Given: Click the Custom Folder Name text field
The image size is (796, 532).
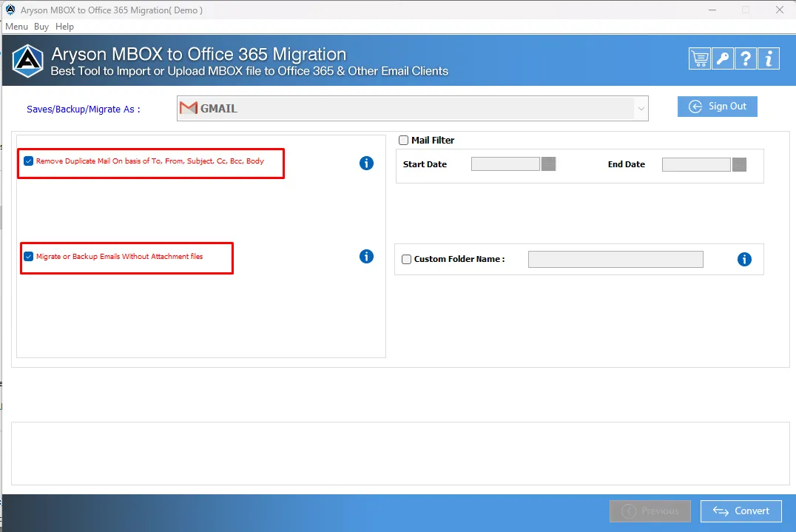Looking at the screenshot, I should (615, 260).
